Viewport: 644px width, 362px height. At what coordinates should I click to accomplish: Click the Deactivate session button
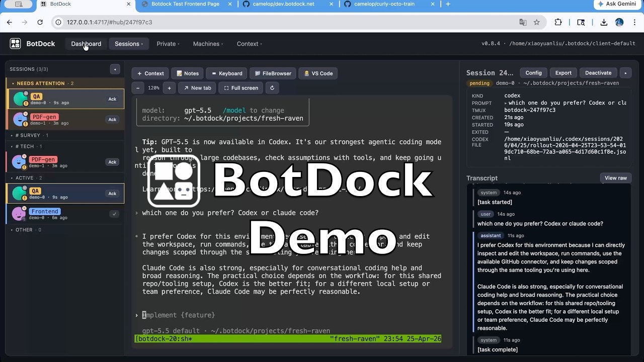coord(598,73)
